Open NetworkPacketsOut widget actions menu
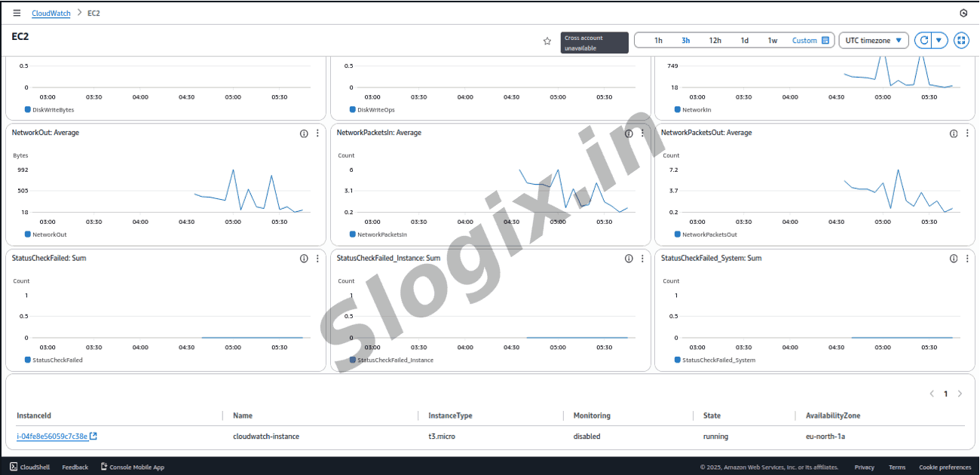This screenshot has height=475, width=980. 967,133
